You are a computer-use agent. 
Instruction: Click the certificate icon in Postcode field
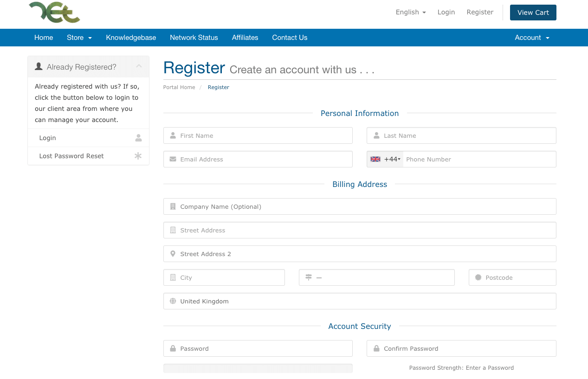tap(478, 277)
